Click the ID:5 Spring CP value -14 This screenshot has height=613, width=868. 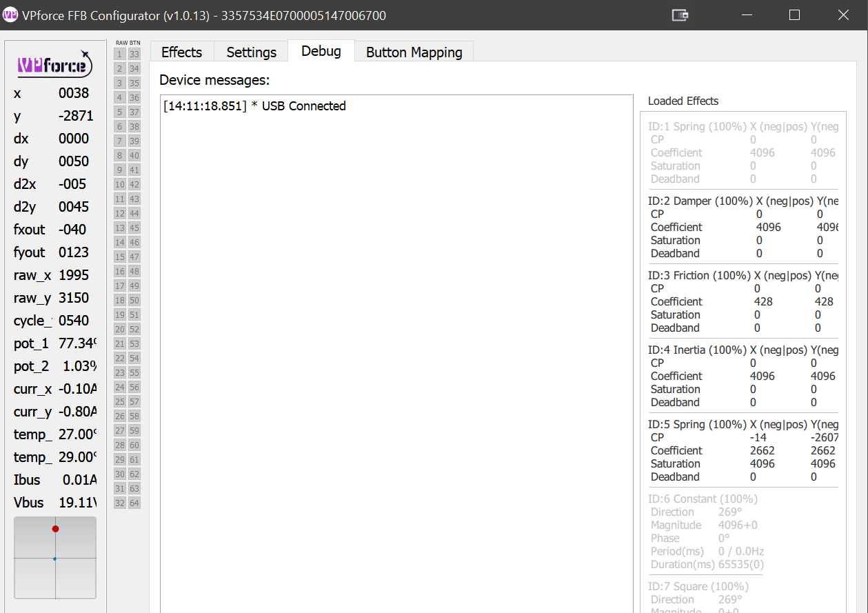click(758, 438)
